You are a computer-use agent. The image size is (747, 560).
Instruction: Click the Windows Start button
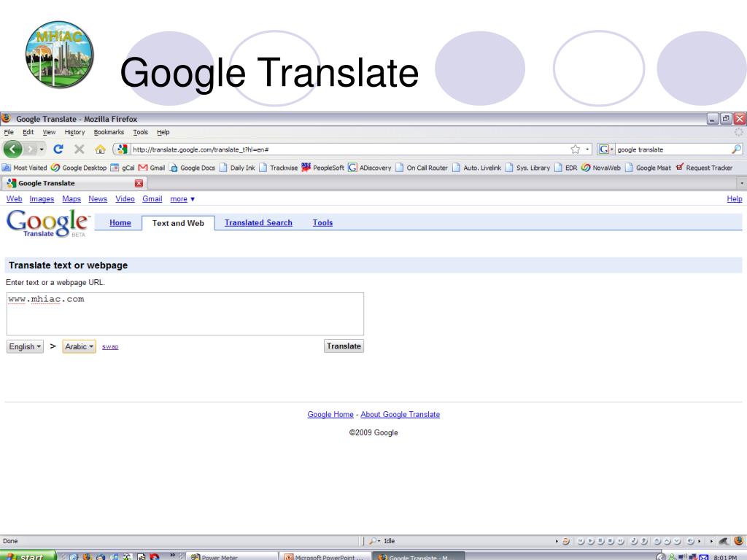pos(28,555)
